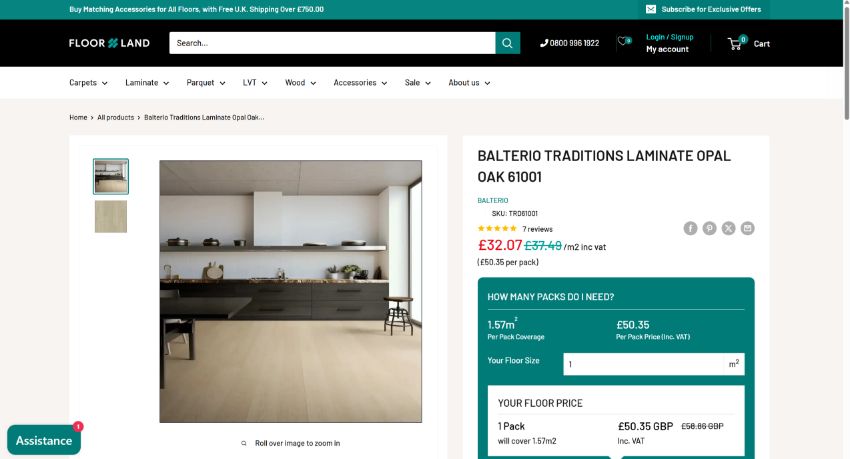850x459 pixels.
Task: Share product on X
Action: point(729,228)
